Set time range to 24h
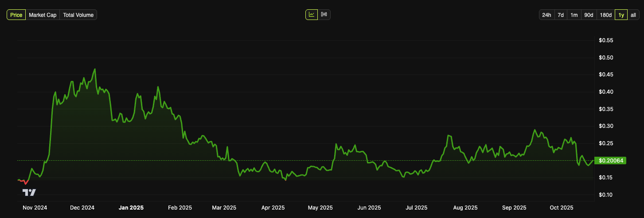 pos(546,15)
